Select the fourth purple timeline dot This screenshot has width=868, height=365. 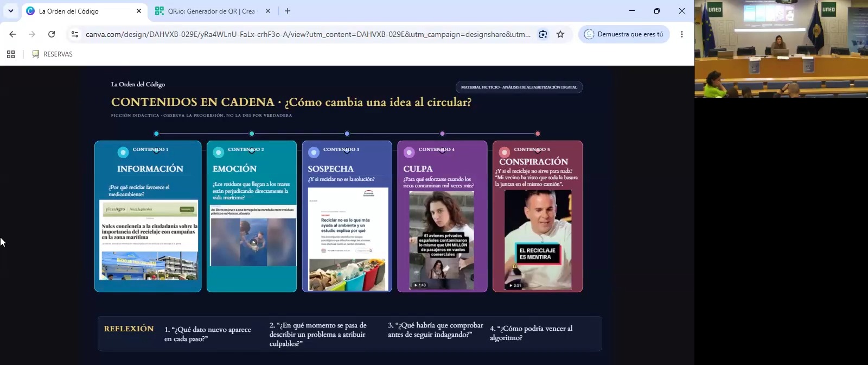point(443,134)
